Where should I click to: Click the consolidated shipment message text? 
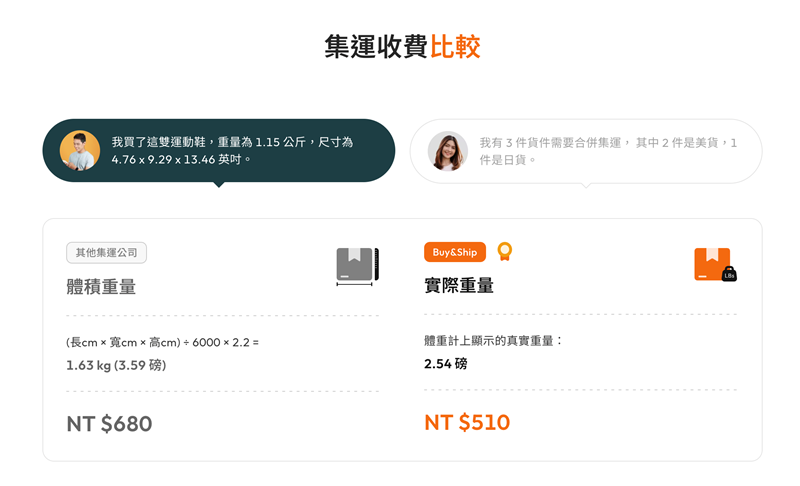[x=608, y=151]
